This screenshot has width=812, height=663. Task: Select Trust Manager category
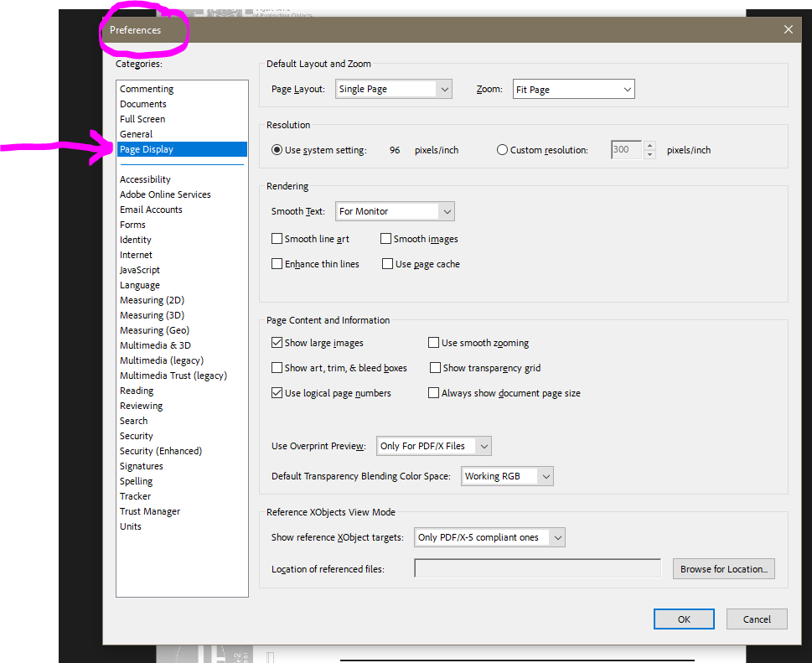pyautogui.click(x=150, y=511)
